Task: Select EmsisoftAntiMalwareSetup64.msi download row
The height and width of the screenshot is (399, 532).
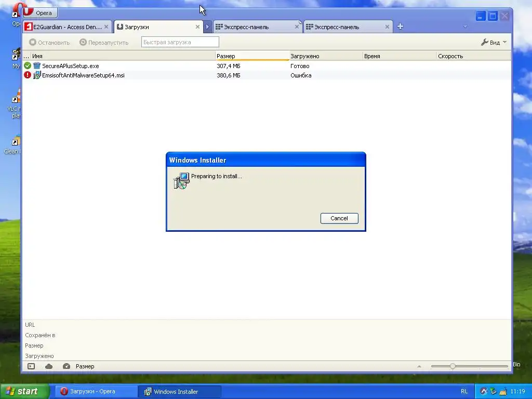Action: pyautogui.click(x=267, y=75)
